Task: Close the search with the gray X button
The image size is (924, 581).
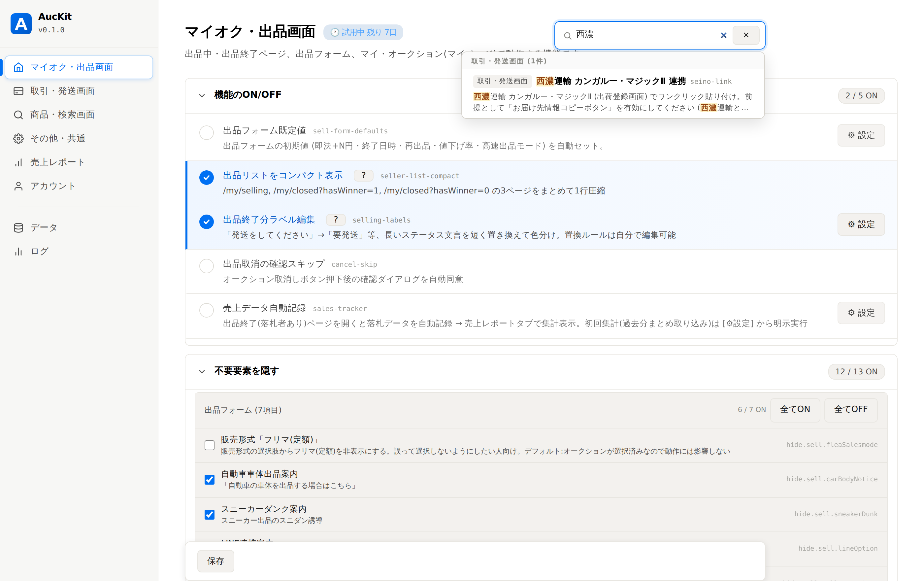Action: [745, 35]
